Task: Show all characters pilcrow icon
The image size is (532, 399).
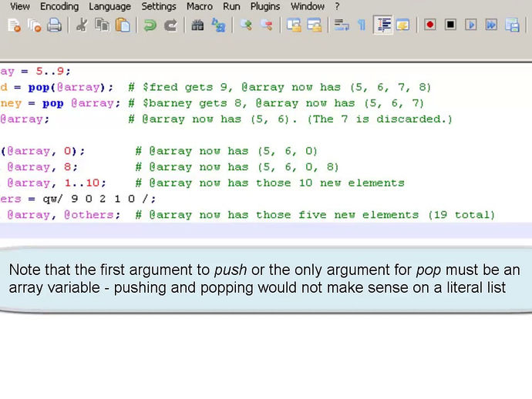Action: click(362, 25)
